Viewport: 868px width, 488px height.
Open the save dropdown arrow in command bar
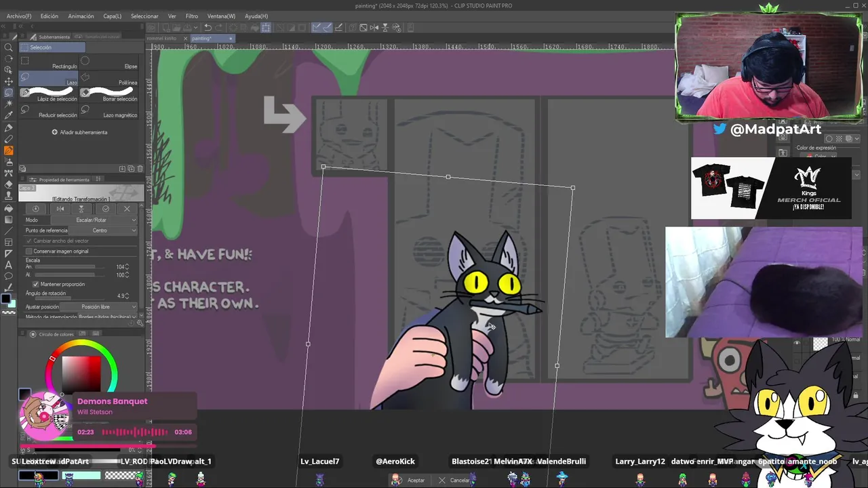[x=197, y=28]
